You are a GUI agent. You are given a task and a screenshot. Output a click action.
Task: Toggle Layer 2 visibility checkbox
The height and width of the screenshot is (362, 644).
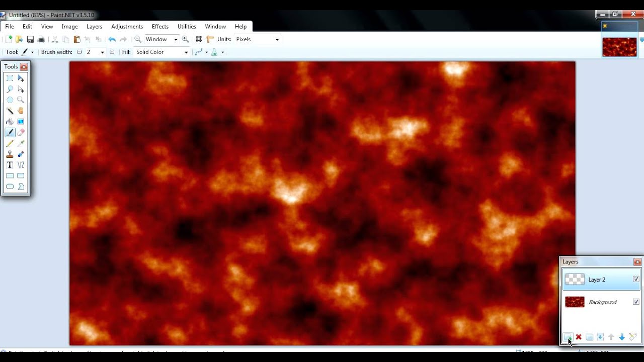tap(636, 280)
